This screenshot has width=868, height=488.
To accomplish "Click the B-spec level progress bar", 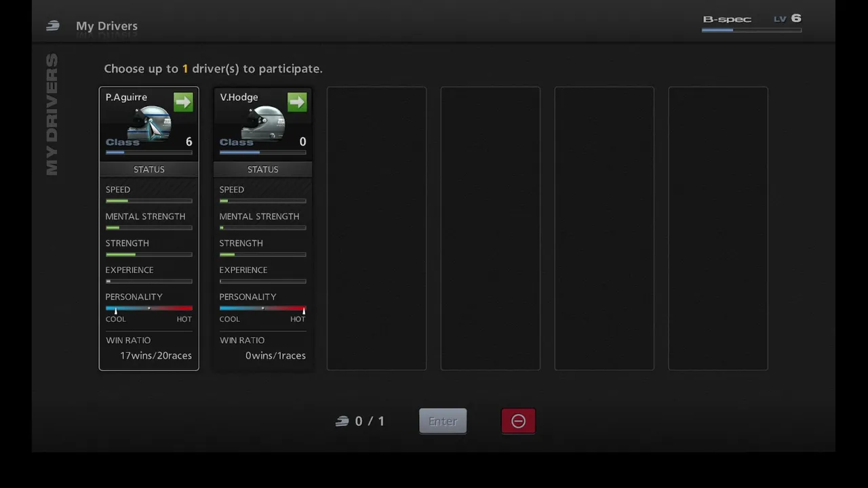I will [x=752, y=30].
